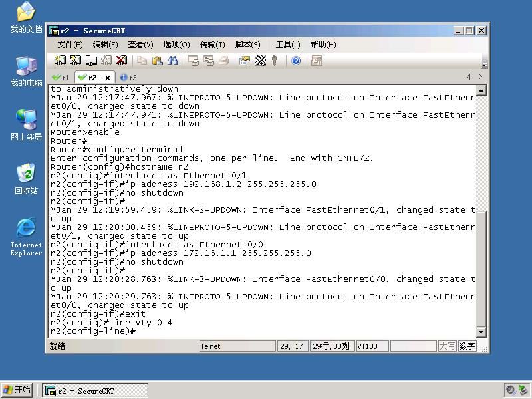
Task: Maximize the SecureCRT window
Action: (469, 31)
